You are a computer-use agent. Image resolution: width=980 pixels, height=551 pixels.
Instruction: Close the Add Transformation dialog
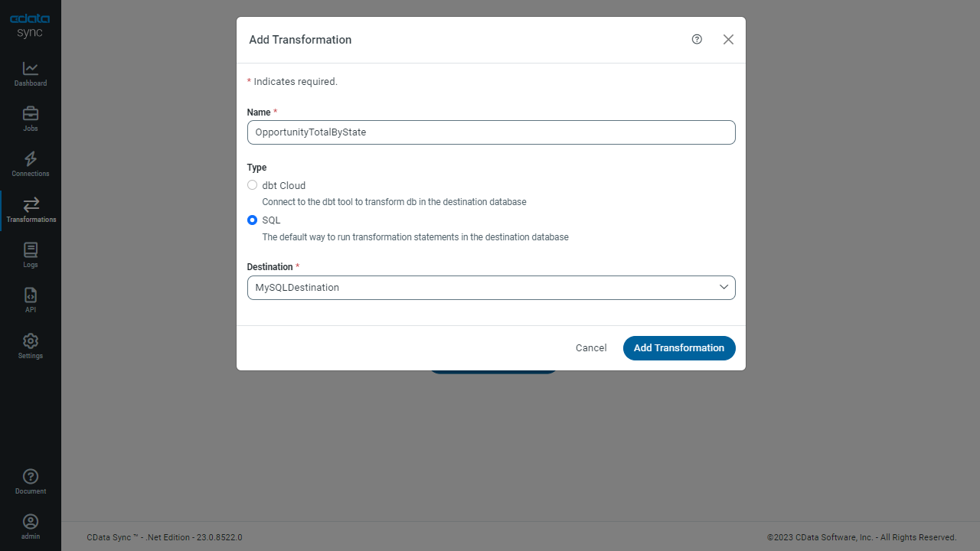tap(728, 40)
